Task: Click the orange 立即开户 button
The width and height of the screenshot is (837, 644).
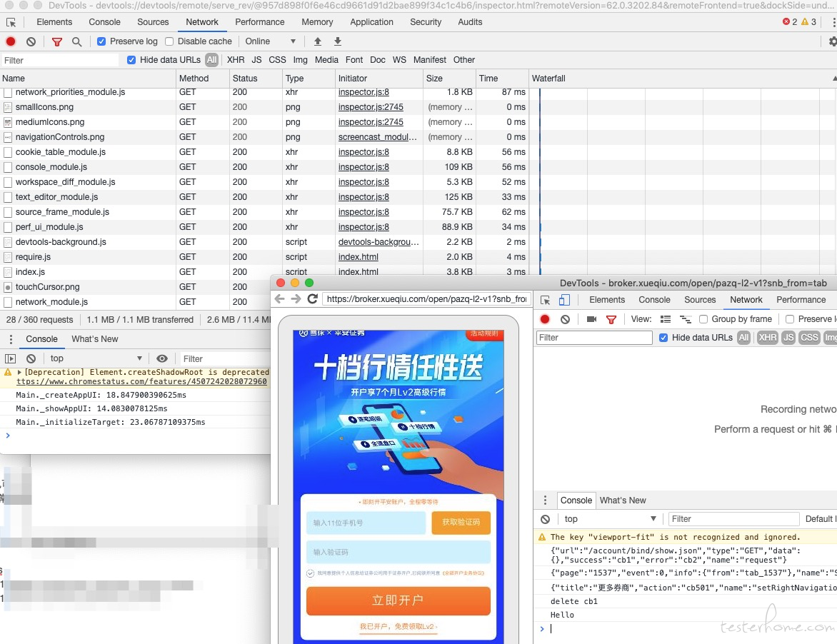Action: tap(399, 600)
